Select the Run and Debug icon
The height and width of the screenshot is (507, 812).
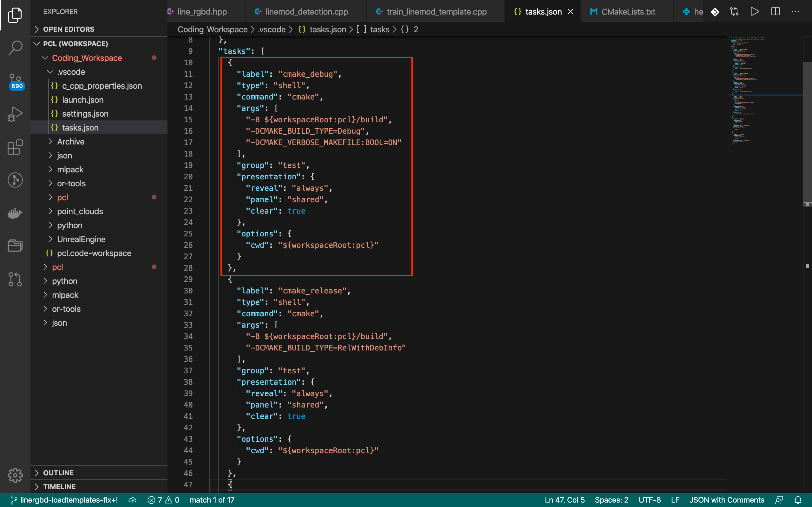pyautogui.click(x=15, y=114)
